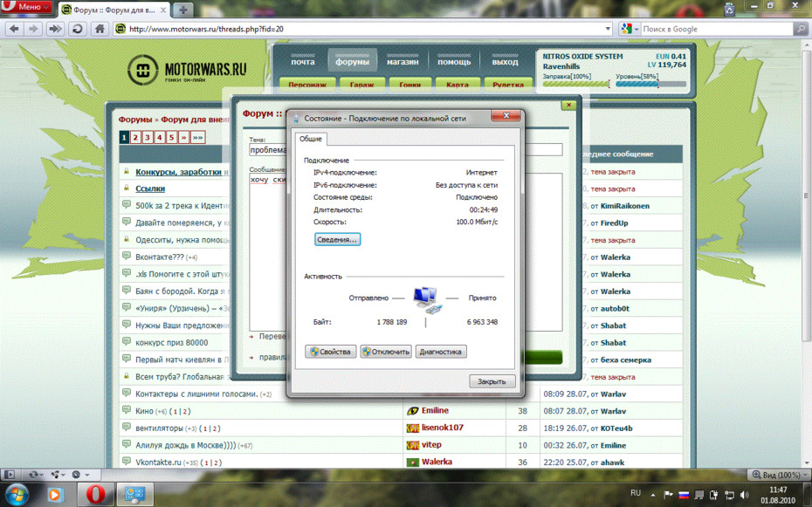Expand the address bar history dropdown

pyautogui.click(x=608, y=29)
